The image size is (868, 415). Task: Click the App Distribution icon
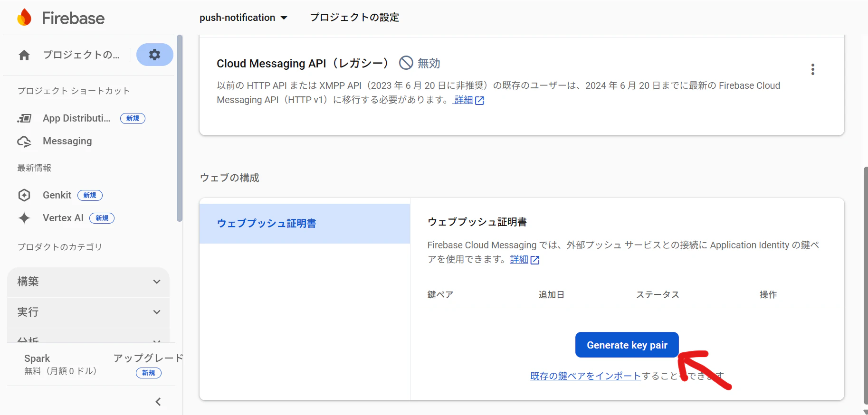24,118
